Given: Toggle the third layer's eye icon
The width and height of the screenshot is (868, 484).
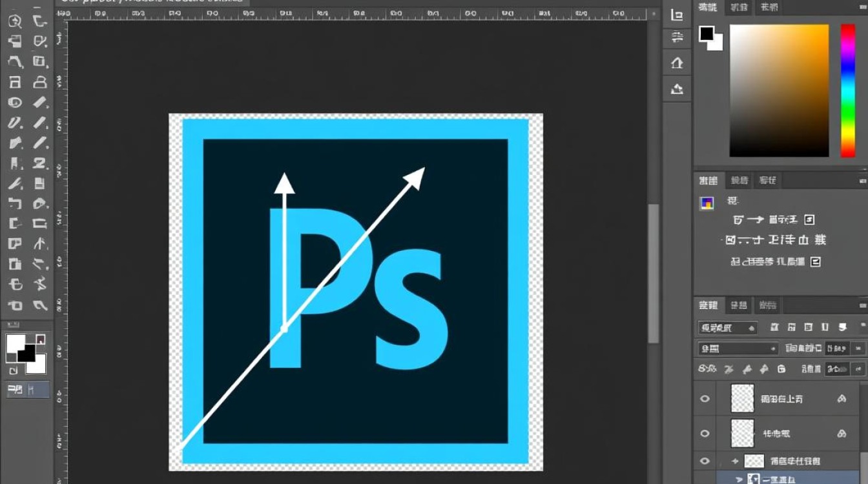Looking at the screenshot, I should point(705,461).
